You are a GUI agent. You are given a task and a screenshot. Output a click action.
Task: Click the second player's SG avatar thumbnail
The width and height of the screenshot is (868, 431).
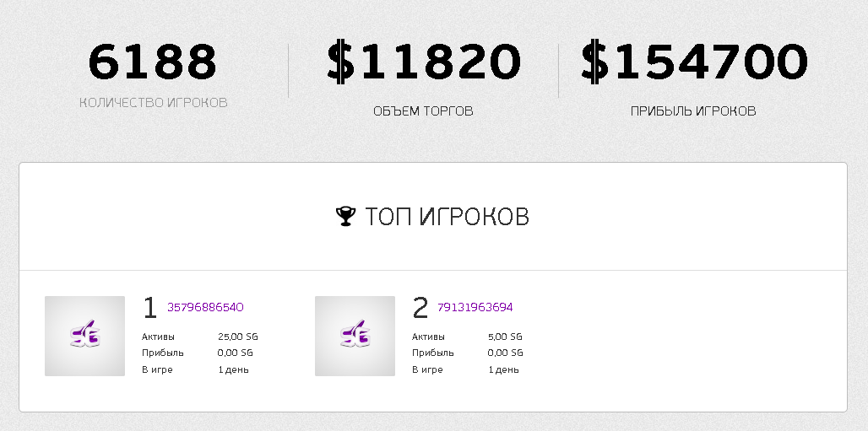tap(355, 336)
